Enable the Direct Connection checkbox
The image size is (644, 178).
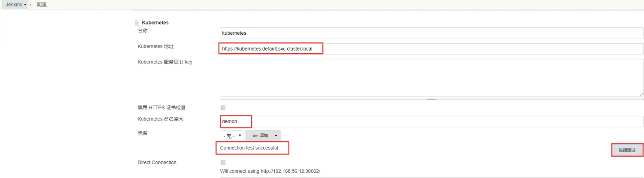[223, 163]
